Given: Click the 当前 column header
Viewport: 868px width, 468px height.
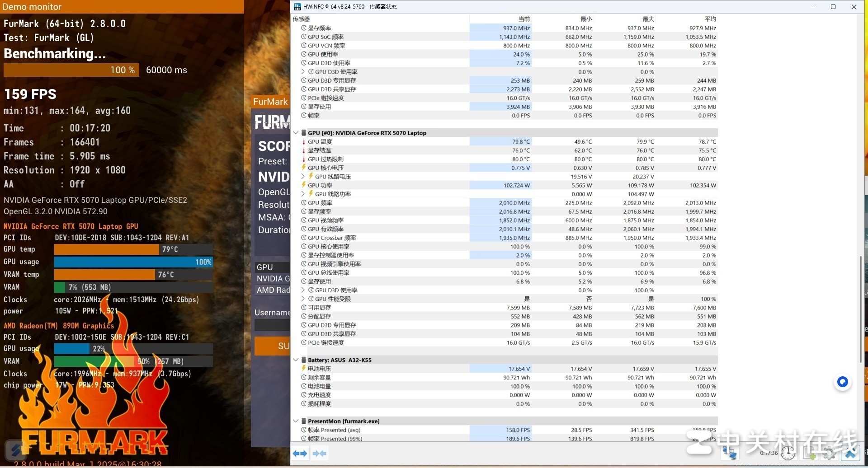Looking at the screenshot, I should pyautogui.click(x=500, y=19).
